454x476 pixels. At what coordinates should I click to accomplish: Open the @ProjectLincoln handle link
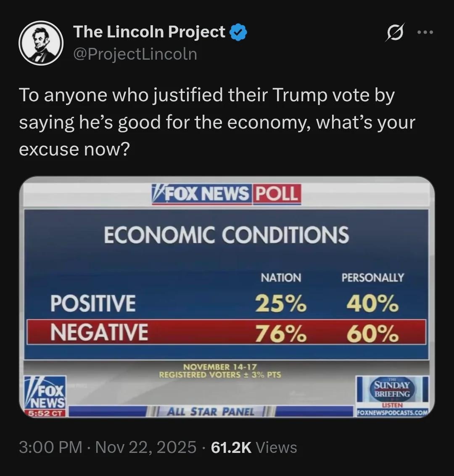(135, 54)
